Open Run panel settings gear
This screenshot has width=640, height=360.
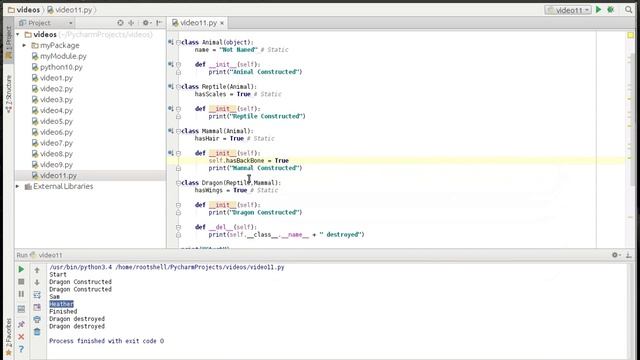(x=616, y=255)
